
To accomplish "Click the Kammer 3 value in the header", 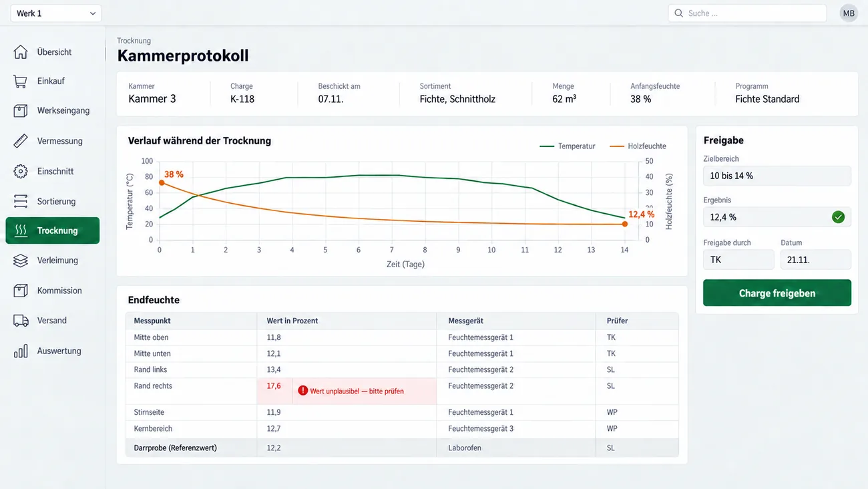I will 152,99.
